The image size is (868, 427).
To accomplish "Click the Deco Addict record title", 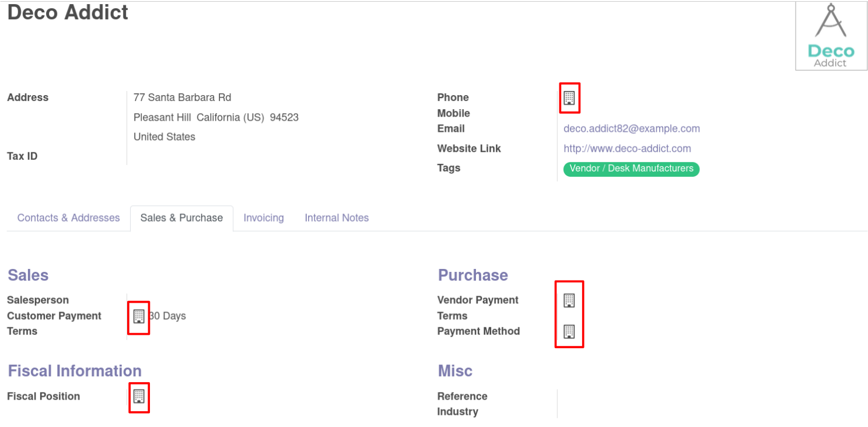I will (x=68, y=12).
